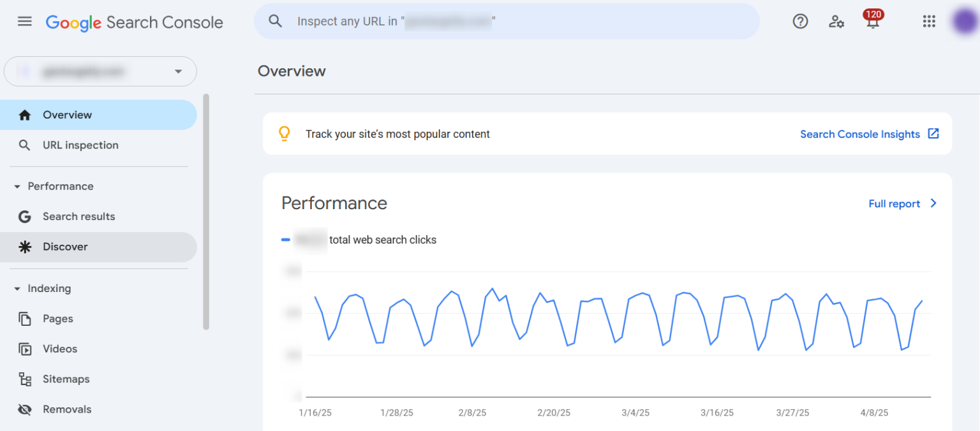Image resolution: width=980 pixels, height=431 pixels.
Task: Click the sidebar vertical scrollbar
Action: 205,212
